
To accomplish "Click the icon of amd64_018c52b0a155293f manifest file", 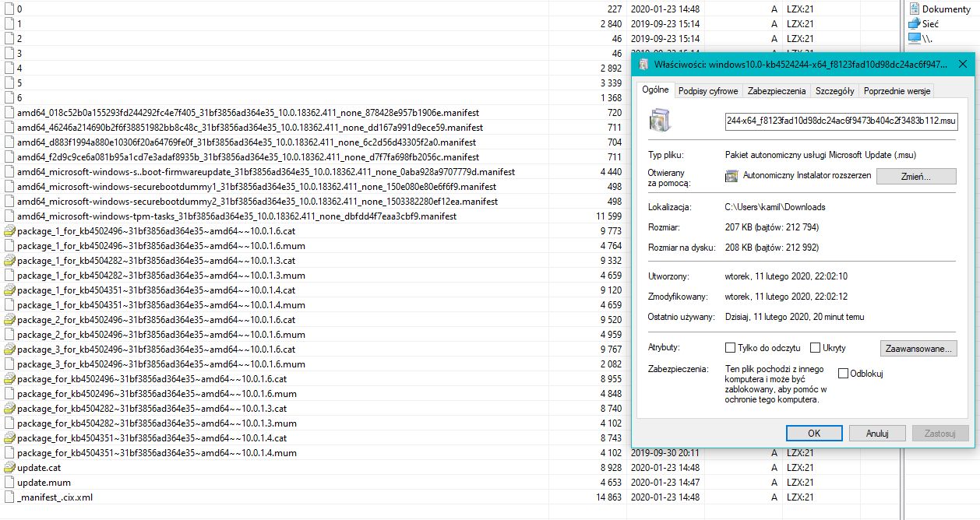I will 9,112.
